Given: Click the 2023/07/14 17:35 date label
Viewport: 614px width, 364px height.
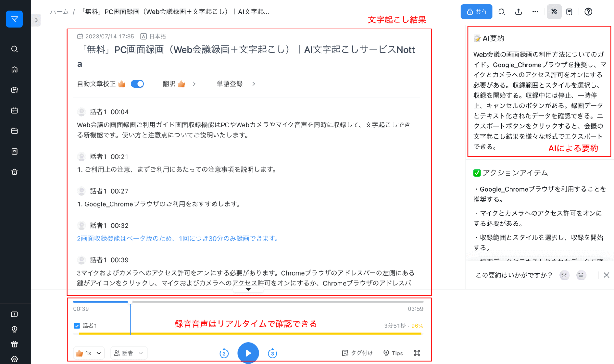Looking at the screenshot, I should click(x=109, y=36).
